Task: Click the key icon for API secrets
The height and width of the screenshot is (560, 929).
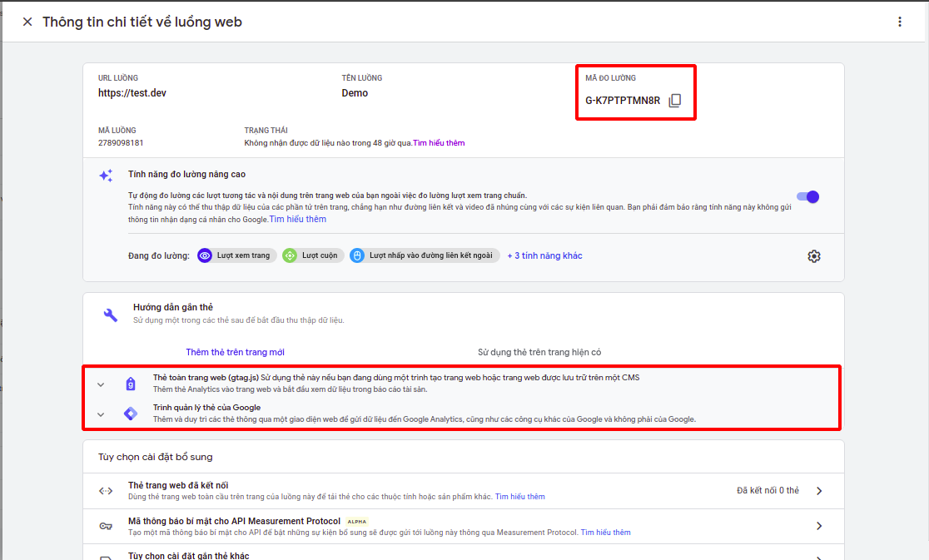Action: (x=106, y=526)
